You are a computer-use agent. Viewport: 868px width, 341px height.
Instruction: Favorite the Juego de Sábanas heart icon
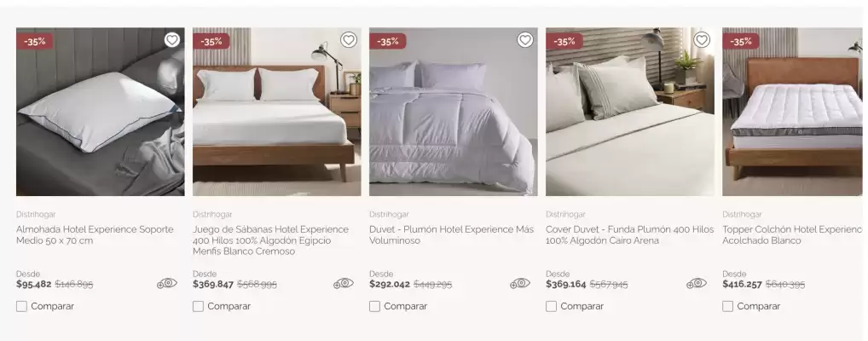[x=348, y=40]
